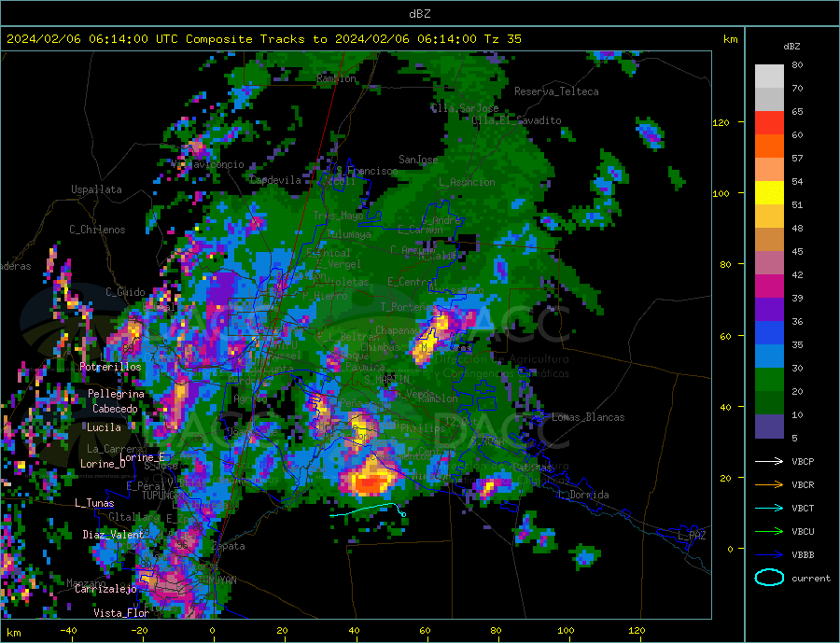840x643 pixels.
Task: Pick the dark orange 57-60 dBZ swatch
Action: pyautogui.click(x=769, y=147)
